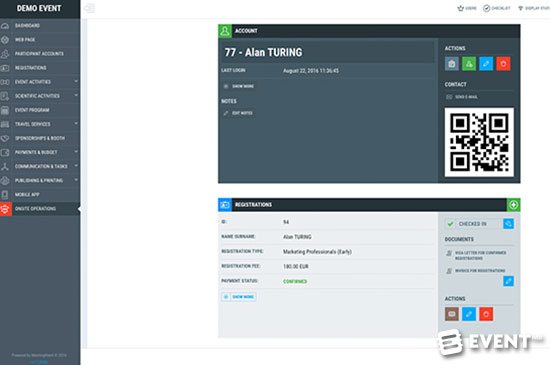Expand the Travel Services submenu arrow
The height and width of the screenshot is (365, 550).
[x=76, y=123]
